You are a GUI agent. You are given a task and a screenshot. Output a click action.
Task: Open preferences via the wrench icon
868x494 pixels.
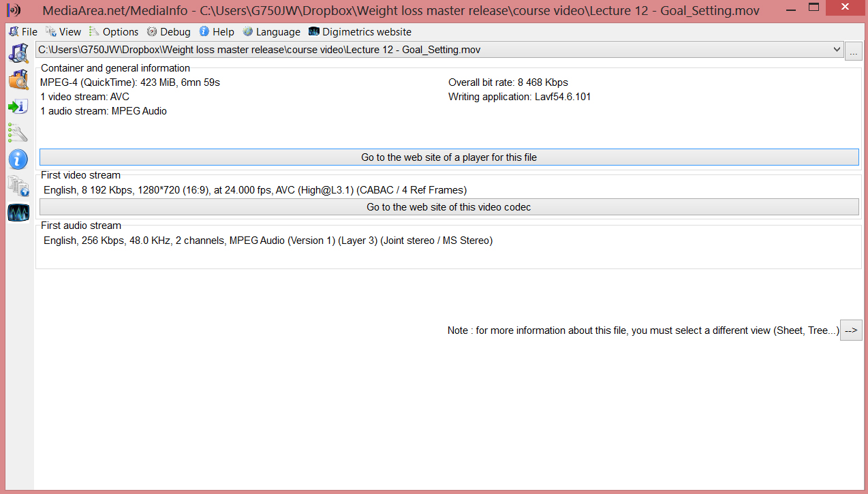tap(18, 132)
